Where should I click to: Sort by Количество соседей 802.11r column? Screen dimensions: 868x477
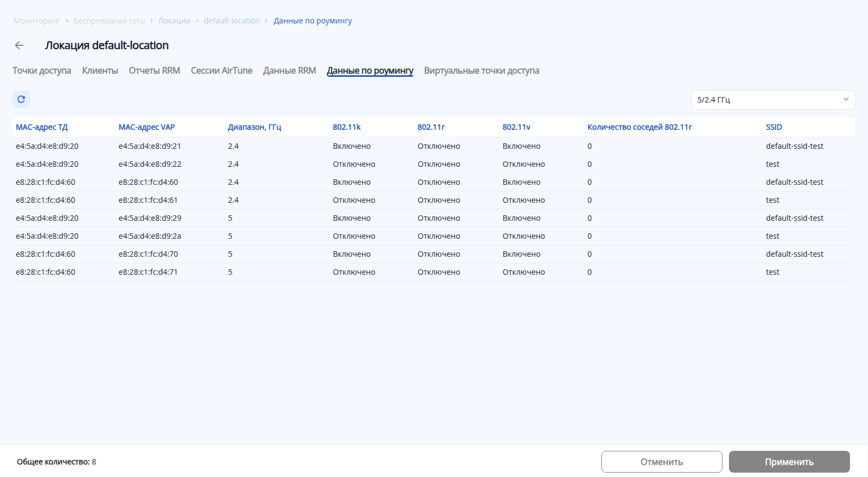click(x=640, y=127)
